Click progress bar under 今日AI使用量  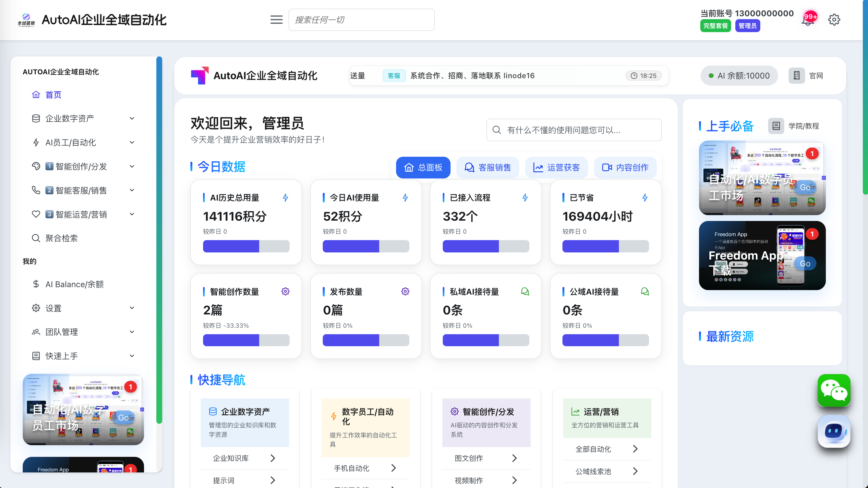(x=366, y=246)
